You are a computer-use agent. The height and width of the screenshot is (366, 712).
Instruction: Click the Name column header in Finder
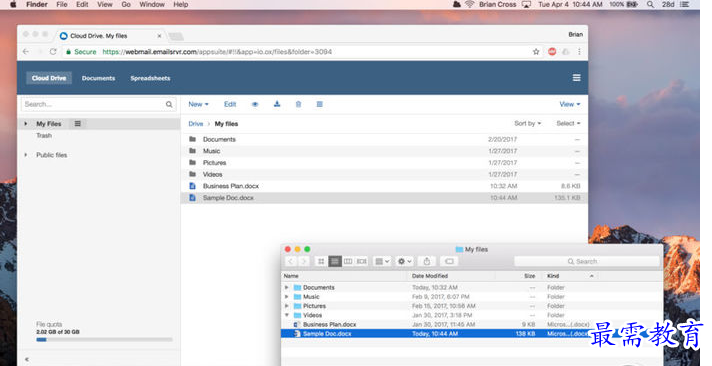[x=291, y=276]
